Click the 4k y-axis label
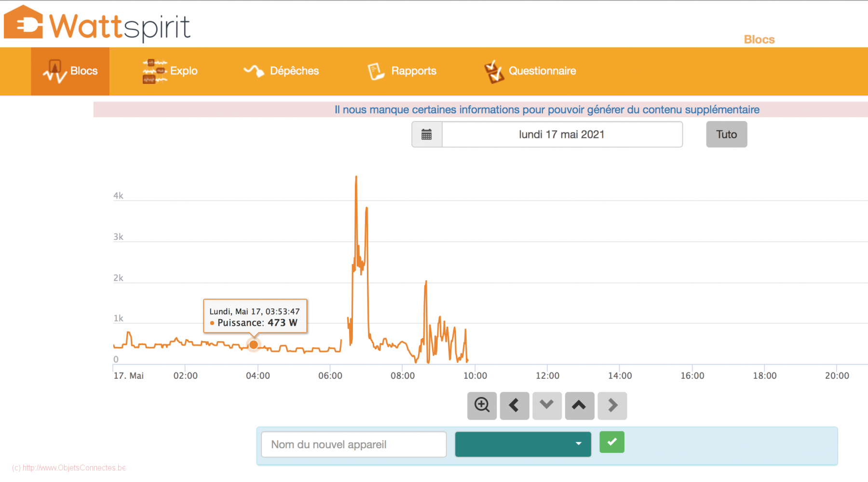The width and height of the screenshot is (868, 482). (118, 195)
